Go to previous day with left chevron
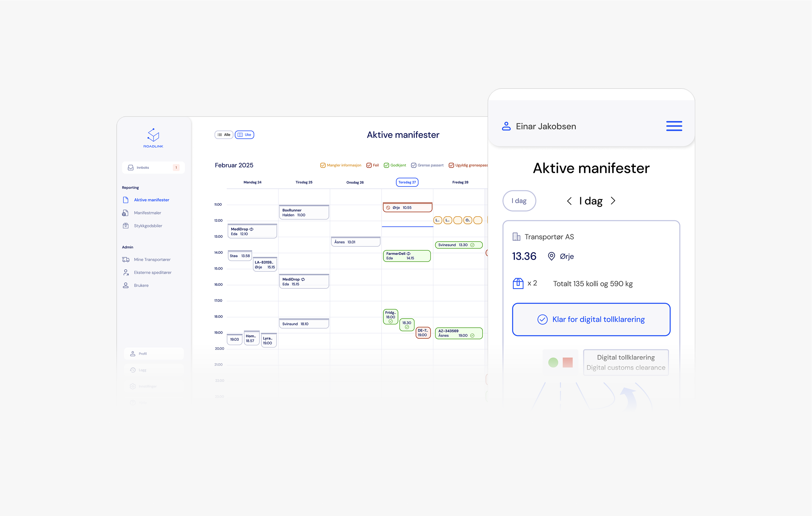This screenshot has height=516, width=812. coord(569,201)
